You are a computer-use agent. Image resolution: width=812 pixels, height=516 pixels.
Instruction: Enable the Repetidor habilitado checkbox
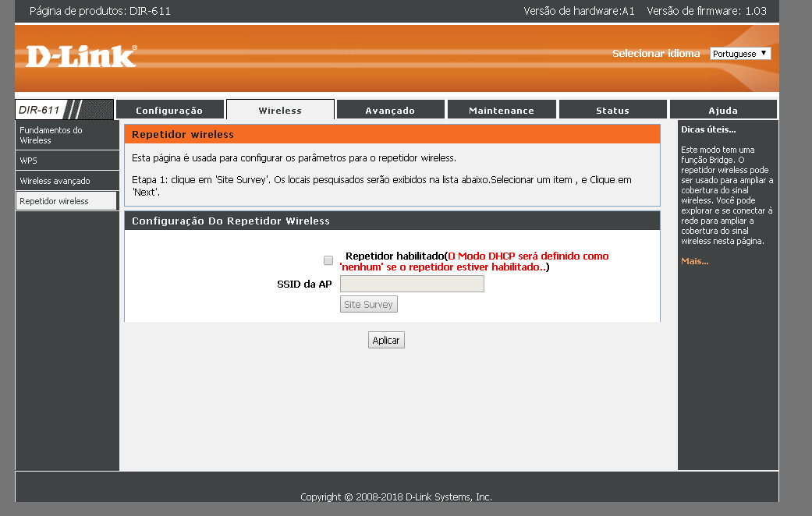point(328,260)
